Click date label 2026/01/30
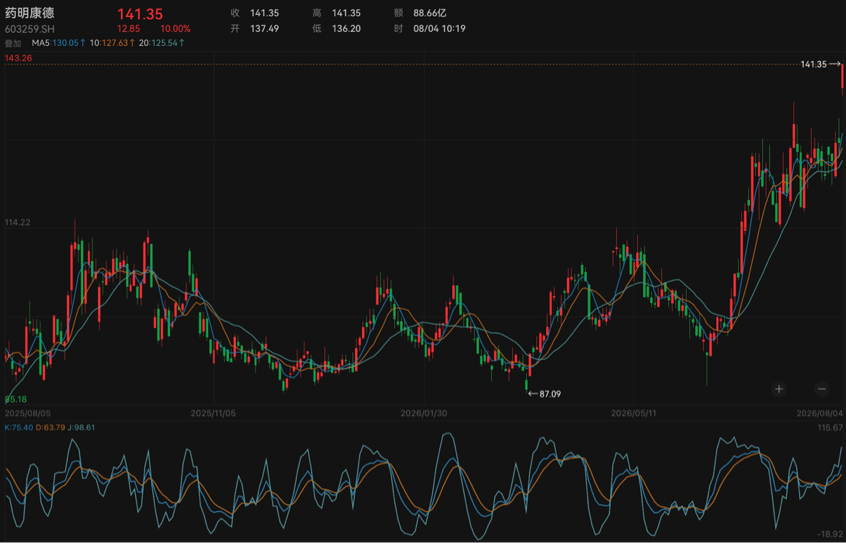Image resolution: width=846 pixels, height=543 pixels. coord(424,413)
